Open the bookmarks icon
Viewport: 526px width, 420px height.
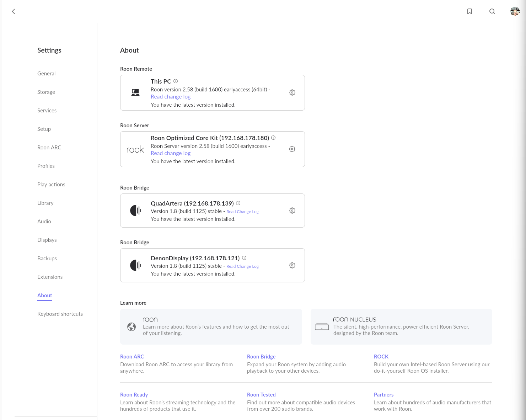[x=469, y=11]
